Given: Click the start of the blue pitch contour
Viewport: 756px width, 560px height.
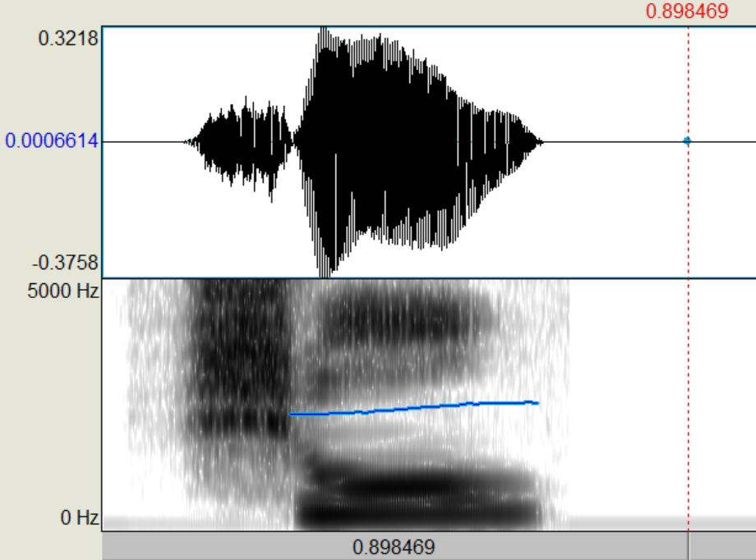Looking at the screenshot, I should tap(292, 415).
